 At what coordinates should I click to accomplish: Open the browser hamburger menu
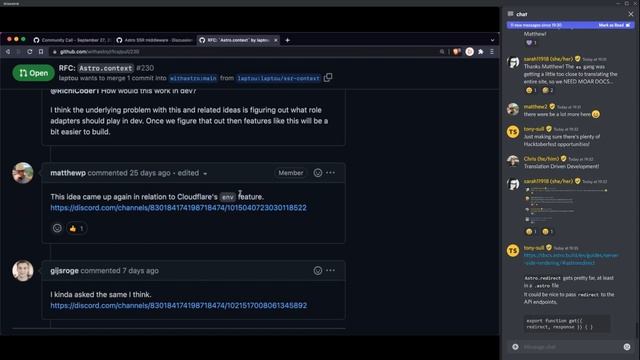[492, 52]
